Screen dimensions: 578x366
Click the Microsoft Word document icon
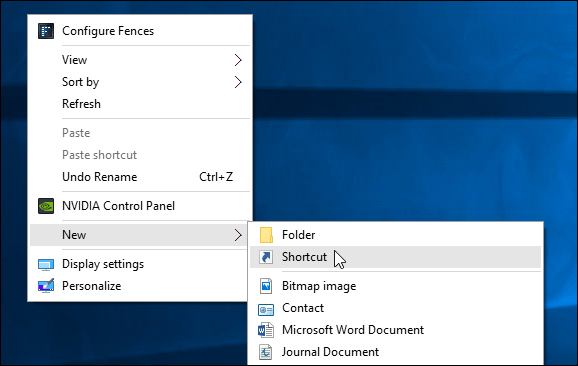click(x=266, y=330)
